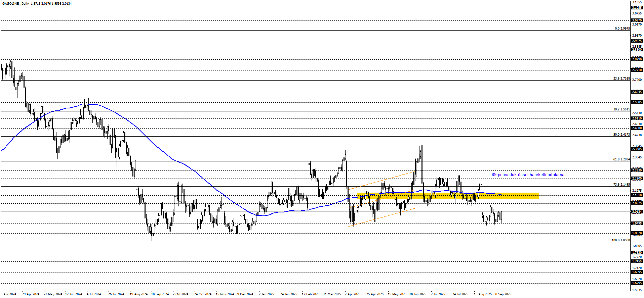Click the '21 May 2024' date label
Screen dimensions: 644x298
(x=53, y=294)
